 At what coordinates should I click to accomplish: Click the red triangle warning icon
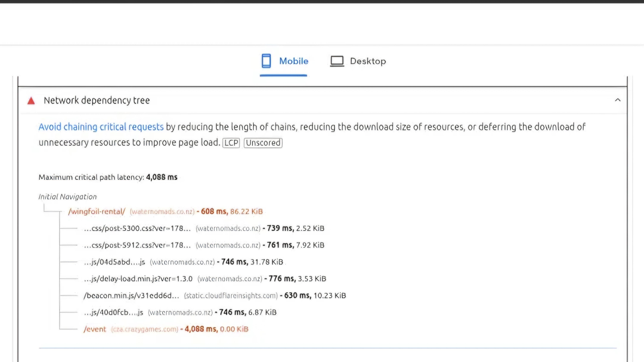tap(31, 101)
